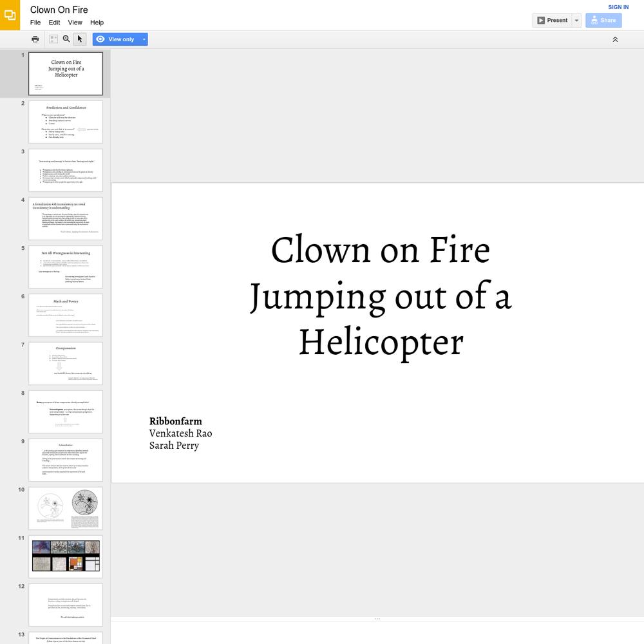The height and width of the screenshot is (644, 644).
Task: Click the Share button
Action: tap(603, 20)
